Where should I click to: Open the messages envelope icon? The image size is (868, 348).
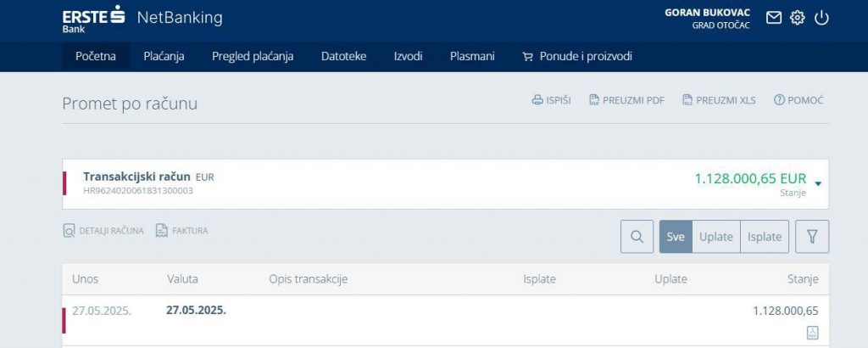pyautogui.click(x=773, y=18)
